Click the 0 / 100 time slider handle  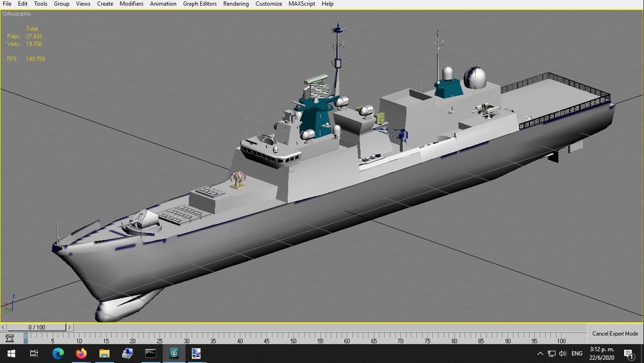coord(37,327)
